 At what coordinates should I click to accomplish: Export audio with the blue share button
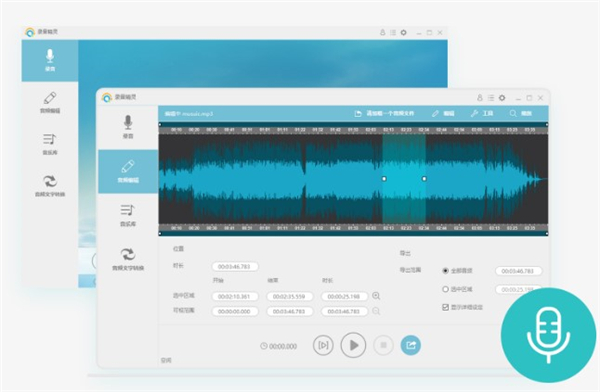tap(411, 345)
